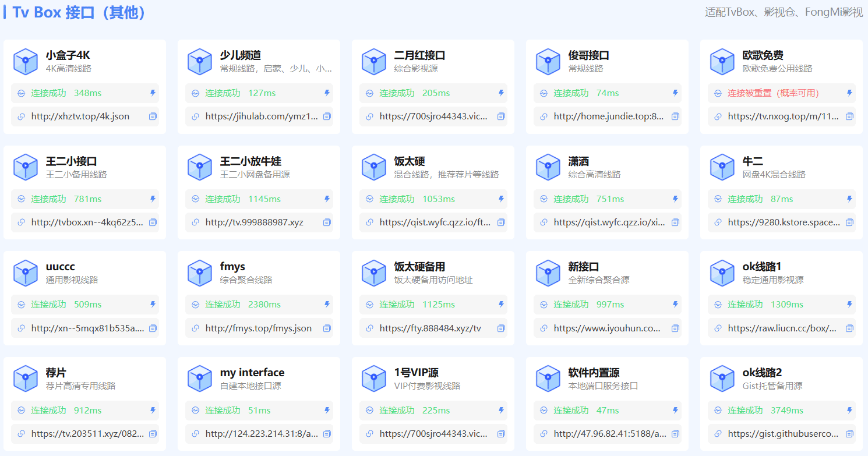868x456 pixels.
Task: Click the Tv Box 接口（其他）heading
Action: point(79,12)
